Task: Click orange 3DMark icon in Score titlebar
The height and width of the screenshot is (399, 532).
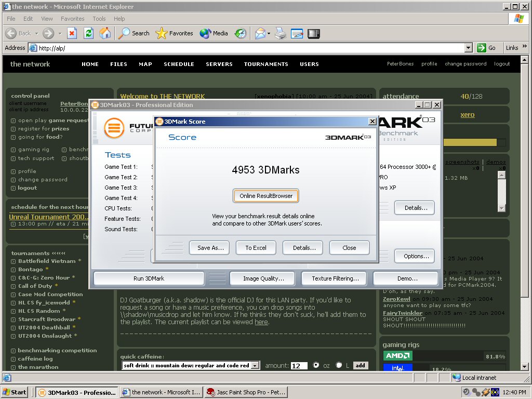Action: (x=159, y=122)
